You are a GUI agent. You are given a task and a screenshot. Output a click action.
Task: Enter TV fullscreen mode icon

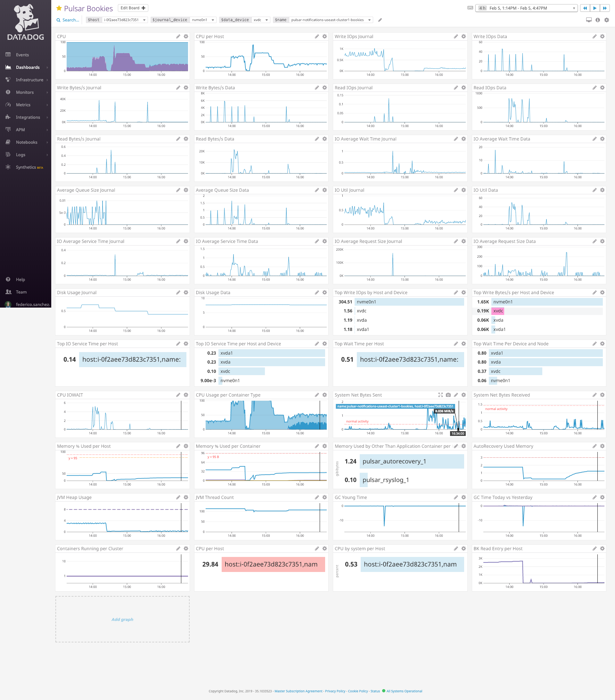pos(589,20)
